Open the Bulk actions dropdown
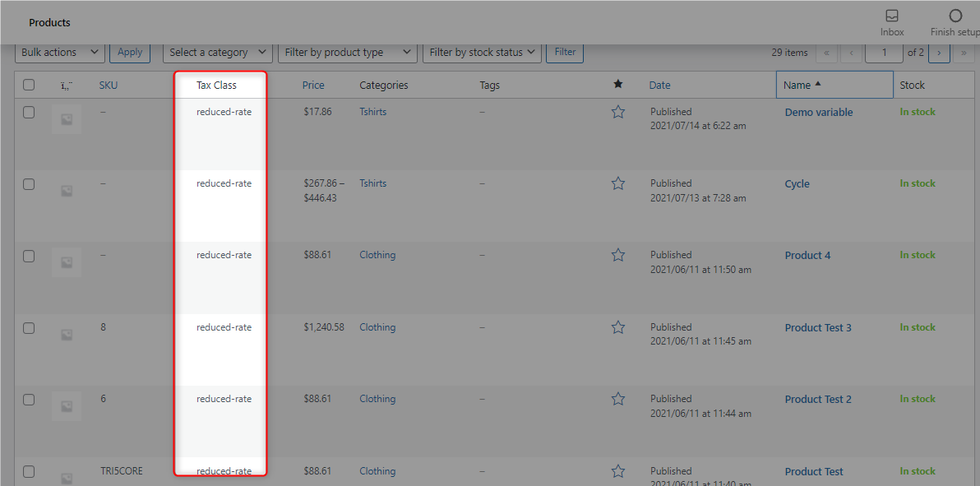The width and height of the screenshot is (980, 486). click(60, 53)
